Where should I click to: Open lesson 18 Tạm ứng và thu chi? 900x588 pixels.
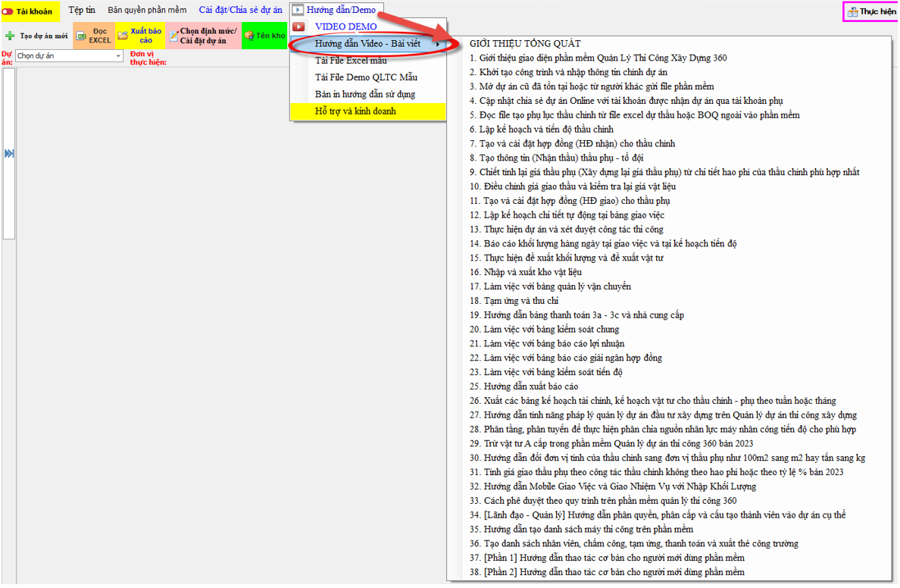514,301
